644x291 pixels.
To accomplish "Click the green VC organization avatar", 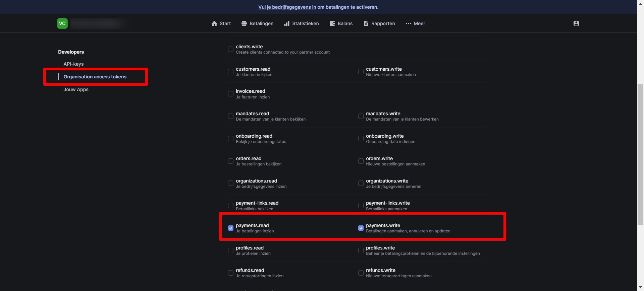I will pos(62,23).
